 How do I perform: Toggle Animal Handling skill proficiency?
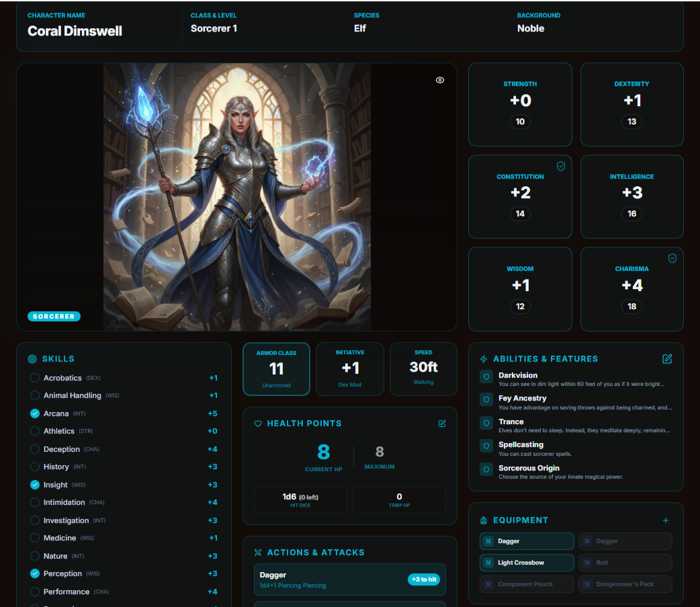tap(34, 395)
